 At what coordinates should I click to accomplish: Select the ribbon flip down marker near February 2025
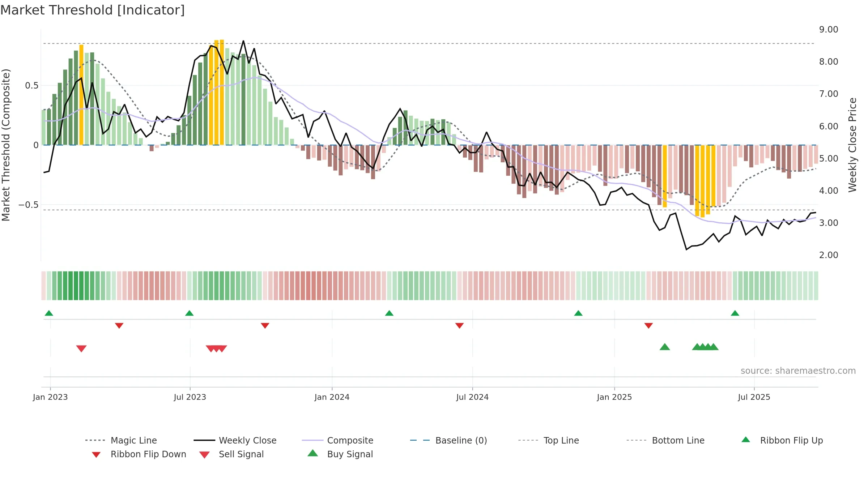point(648,326)
